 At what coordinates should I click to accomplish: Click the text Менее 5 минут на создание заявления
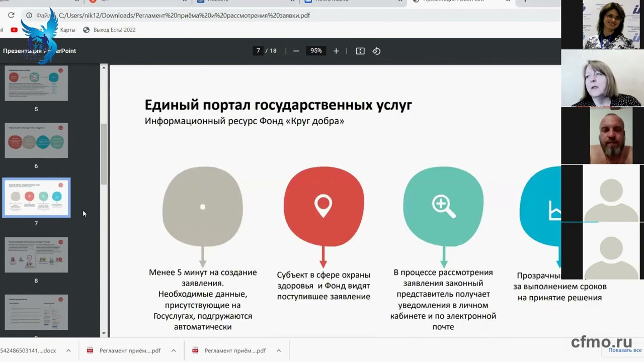tap(203, 278)
